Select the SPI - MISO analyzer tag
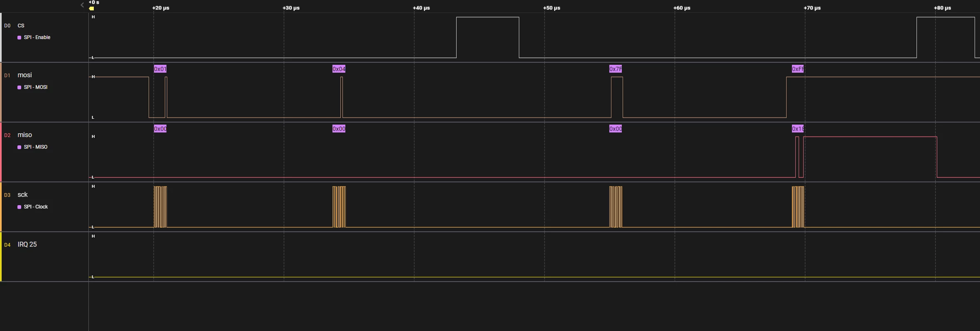980x331 pixels. (32, 147)
